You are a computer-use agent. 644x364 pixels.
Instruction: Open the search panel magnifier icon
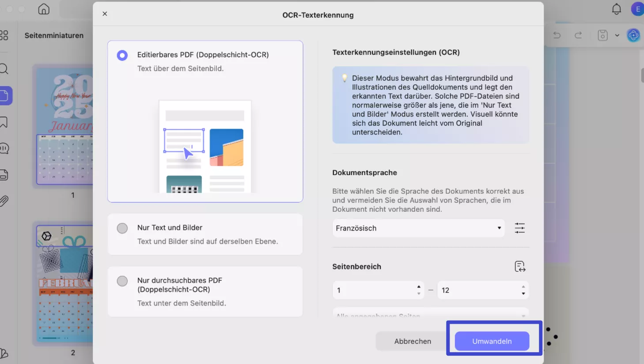(x=4, y=69)
